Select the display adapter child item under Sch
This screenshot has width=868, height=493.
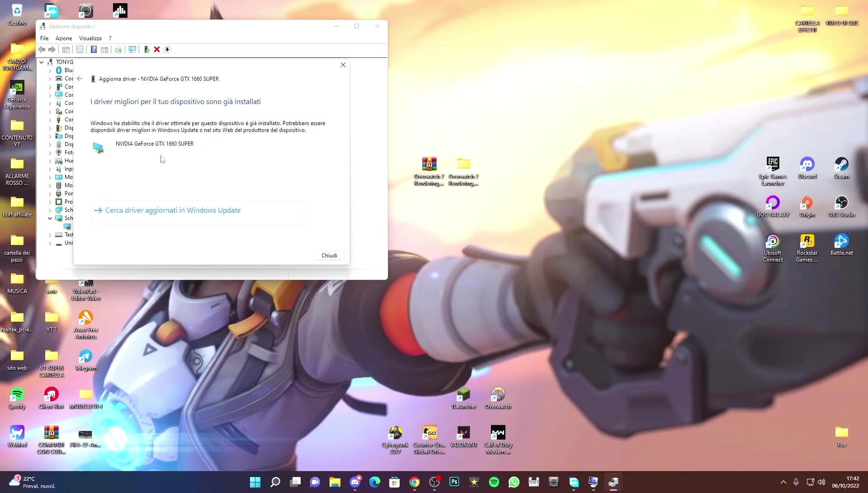point(67,227)
